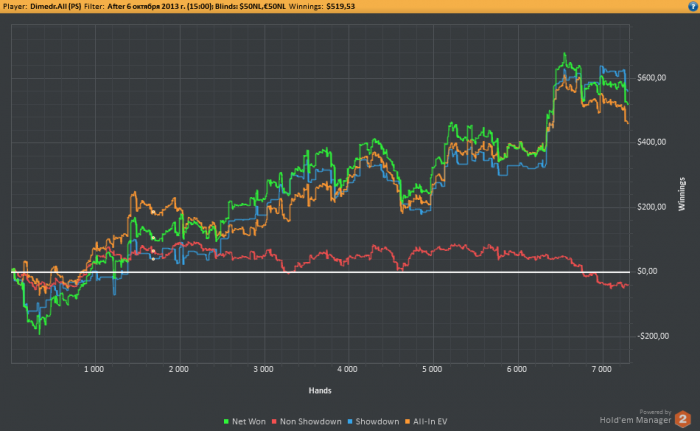Click the Net Won legend label
Screen dimensions: 700x431
[x=249, y=422]
